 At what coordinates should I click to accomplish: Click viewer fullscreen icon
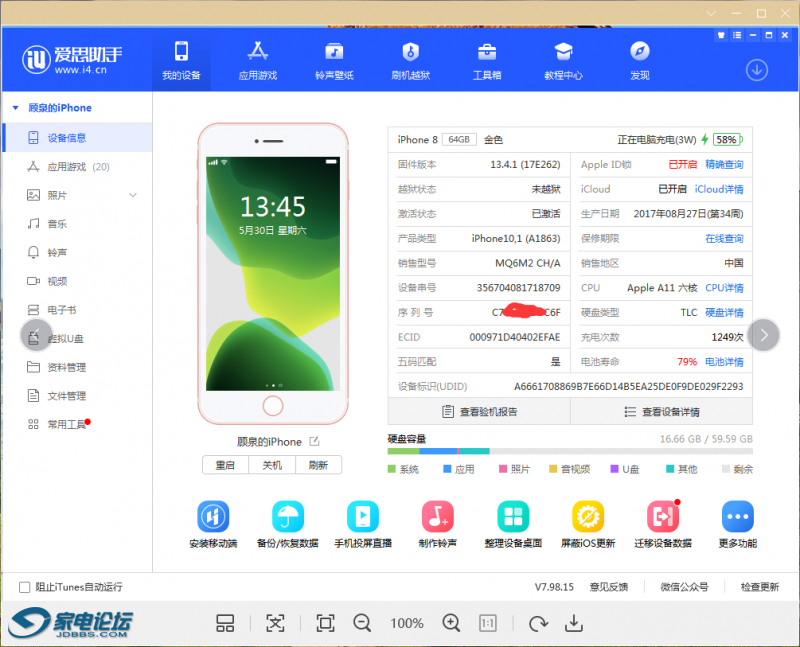326,623
